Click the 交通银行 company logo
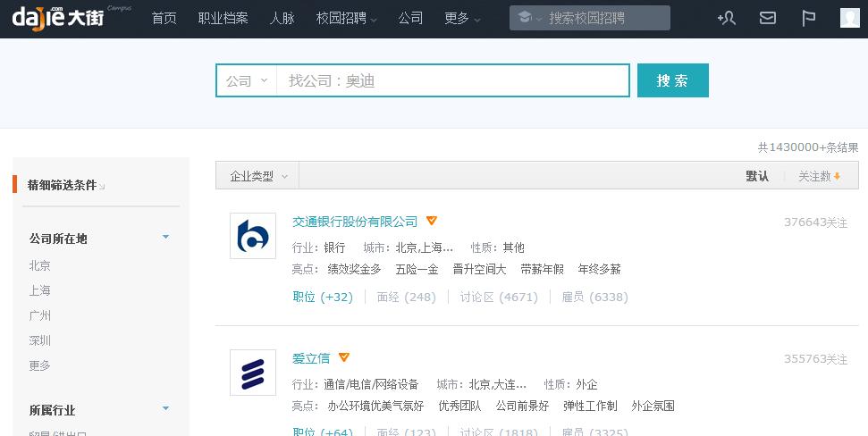The width and height of the screenshot is (868, 436). click(253, 236)
